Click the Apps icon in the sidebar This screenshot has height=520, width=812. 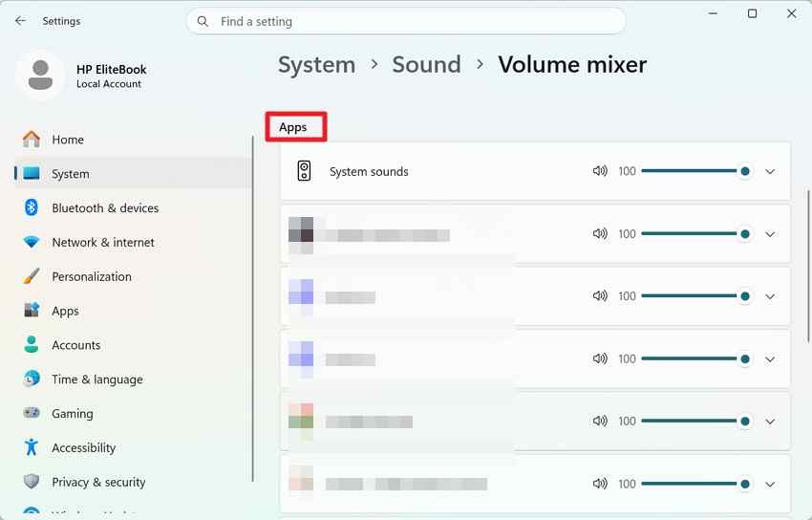[x=32, y=311]
